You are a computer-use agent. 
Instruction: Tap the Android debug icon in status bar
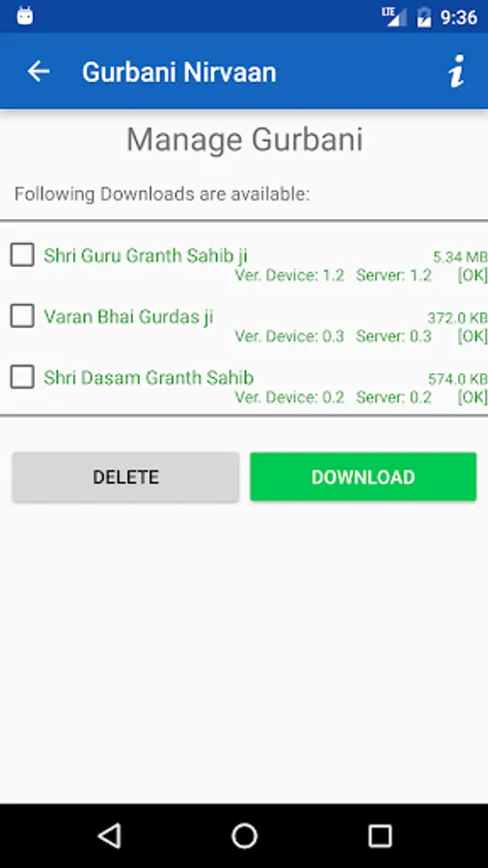[25, 16]
